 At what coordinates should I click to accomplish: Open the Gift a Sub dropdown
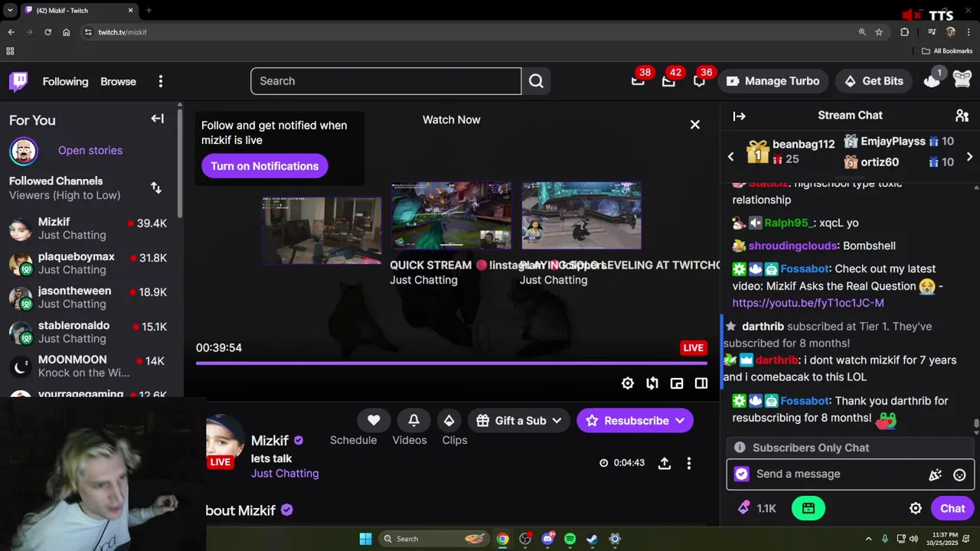[519, 420]
